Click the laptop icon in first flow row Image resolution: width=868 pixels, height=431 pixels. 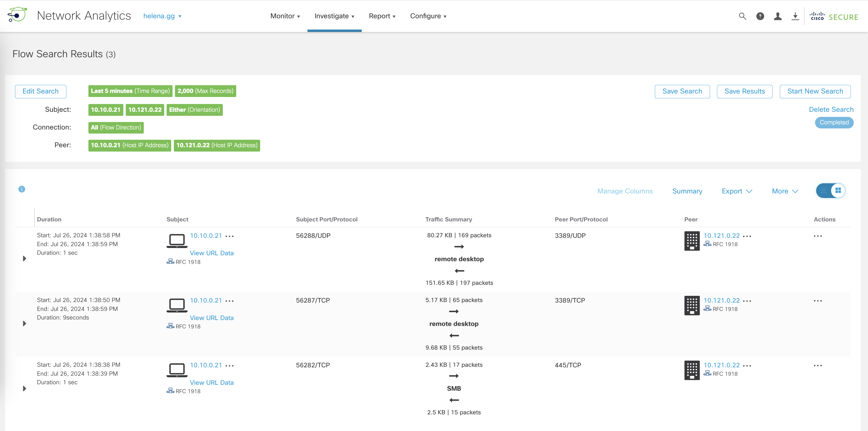click(x=177, y=240)
